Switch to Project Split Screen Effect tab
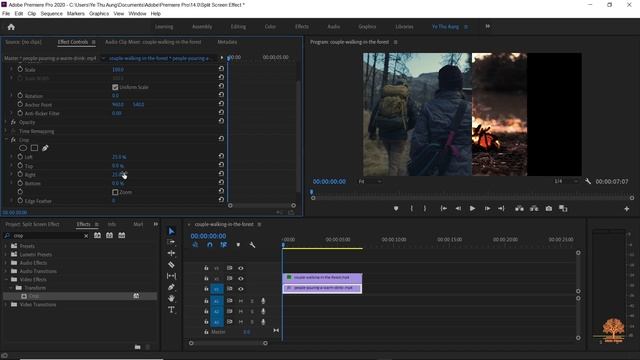 point(32,224)
